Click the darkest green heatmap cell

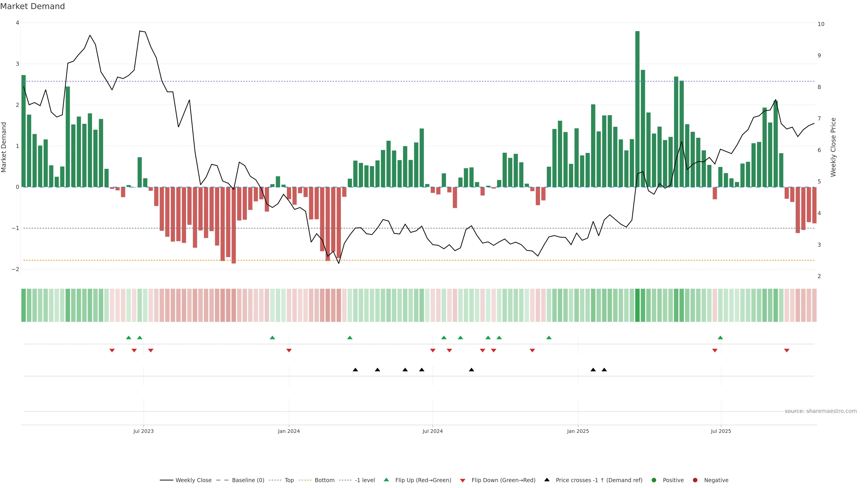pyautogui.click(x=637, y=305)
